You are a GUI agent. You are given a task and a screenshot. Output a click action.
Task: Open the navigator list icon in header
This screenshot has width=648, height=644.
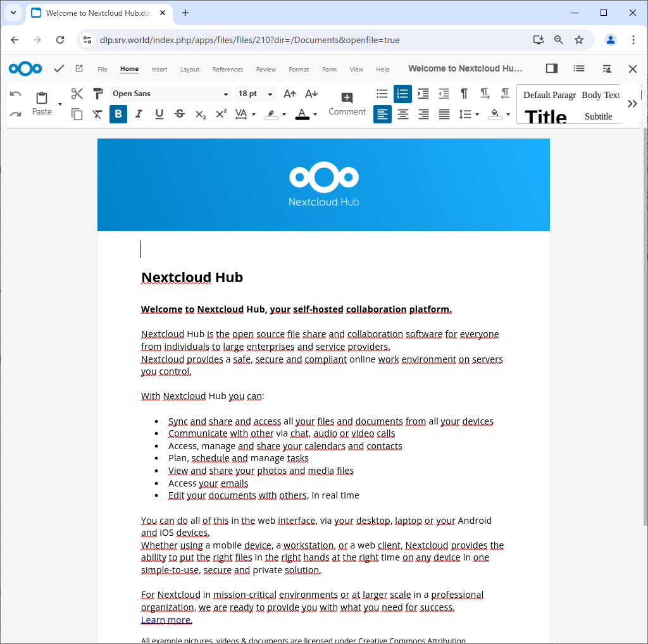pyautogui.click(x=579, y=68)
